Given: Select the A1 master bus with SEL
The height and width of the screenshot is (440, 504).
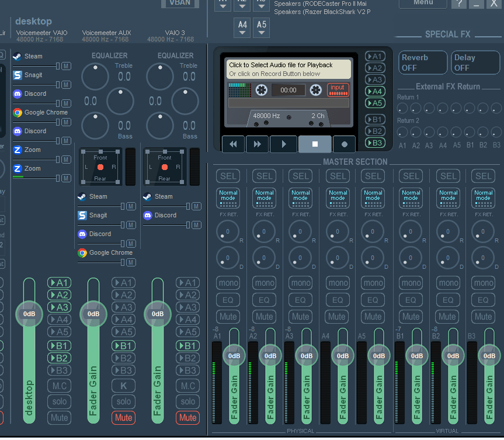Looking at the screenshot, I should coord(228,176).
